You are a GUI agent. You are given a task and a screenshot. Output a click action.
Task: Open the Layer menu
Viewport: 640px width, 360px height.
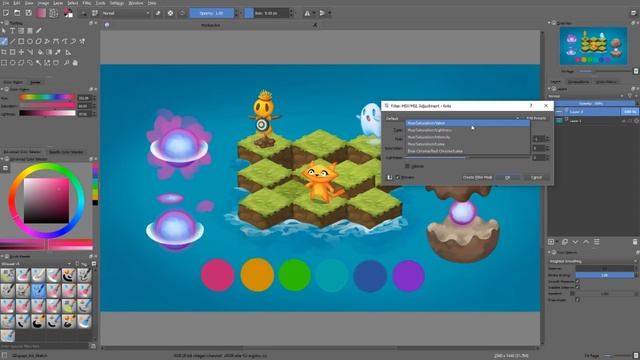[x=58, y=3]
